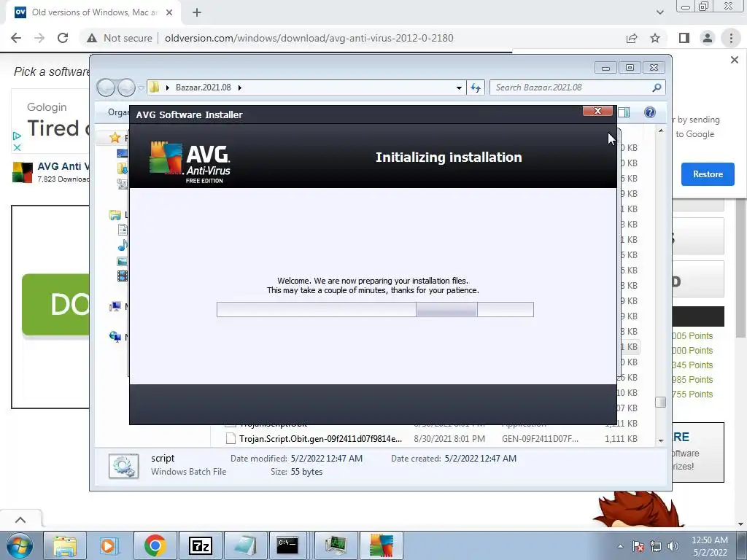Open Videos library in Explorer navigation pane
This screenshot has width=747, height=560.
coord(123,276)
